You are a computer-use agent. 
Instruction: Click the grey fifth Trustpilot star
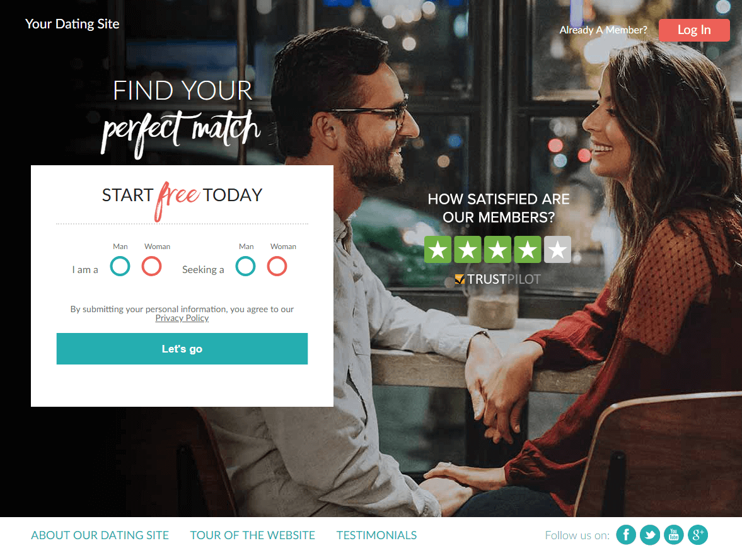(x=557, y=250)
